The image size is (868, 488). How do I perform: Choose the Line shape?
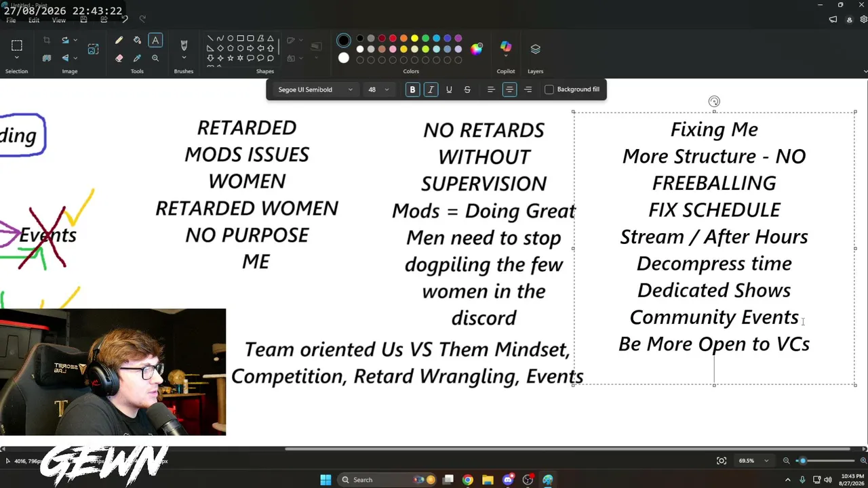[210, 39]
